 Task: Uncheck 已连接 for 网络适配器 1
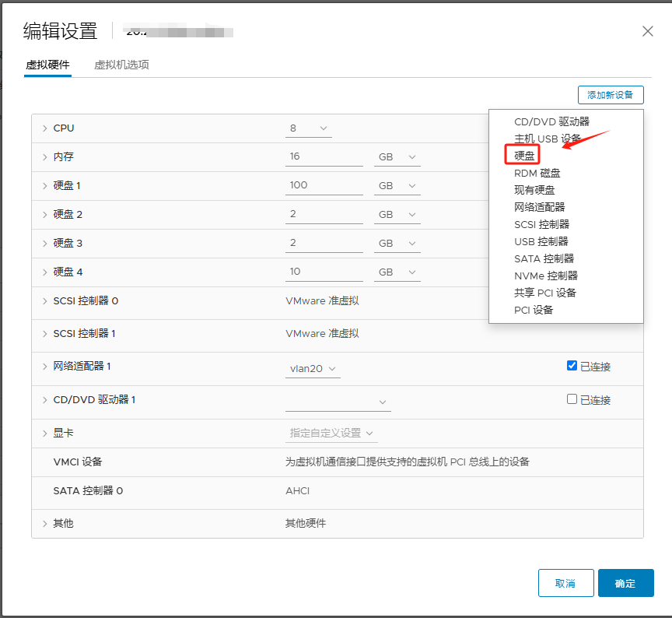[x=572, y=365]
